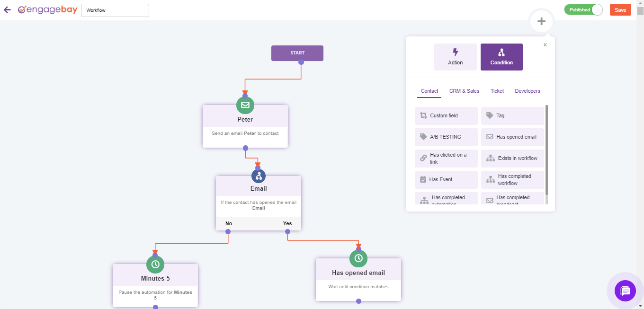Open the chat support bubble
Viewport: 644px width, 309px height.
tap(626, 291)
